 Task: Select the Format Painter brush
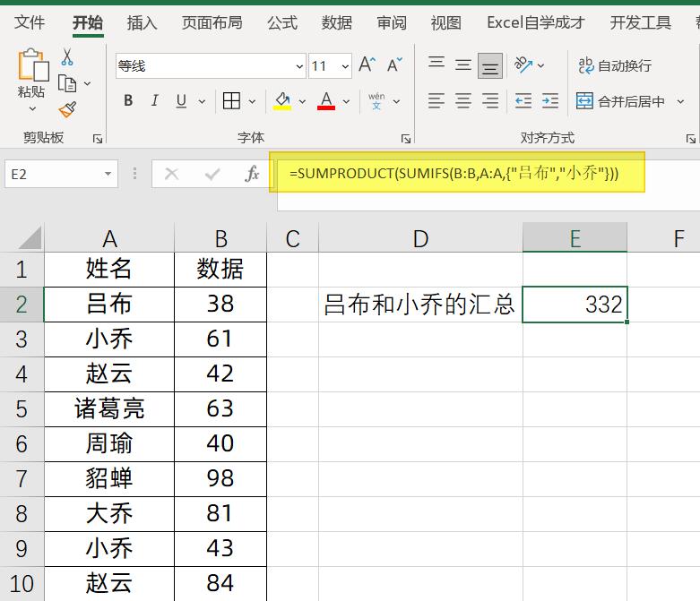click(x=67, y=109)
